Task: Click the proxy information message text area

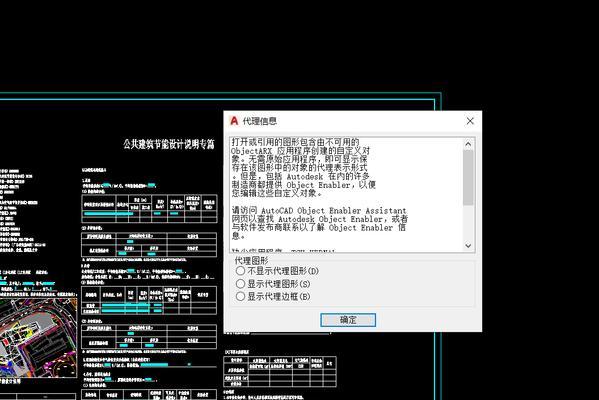Action: click(346, 194)
